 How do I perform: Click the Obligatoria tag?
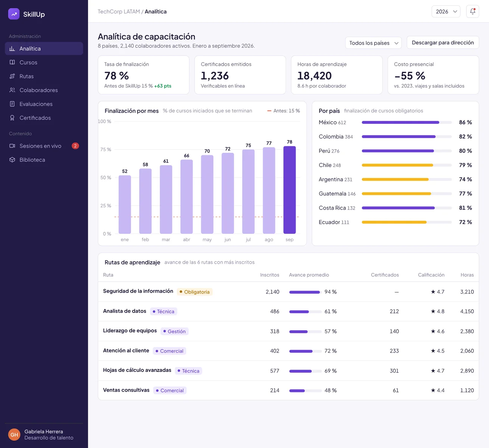click(194, 292)
